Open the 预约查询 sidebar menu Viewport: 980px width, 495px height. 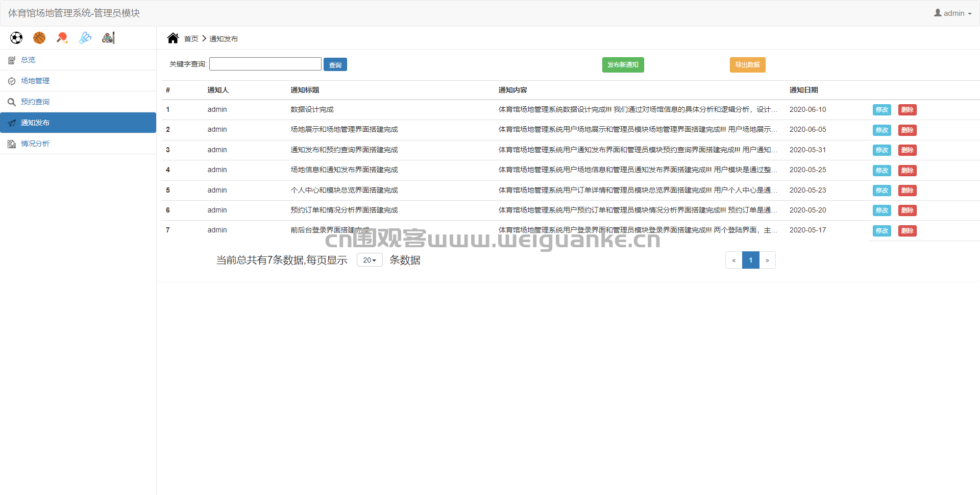[x=78, y=102]
